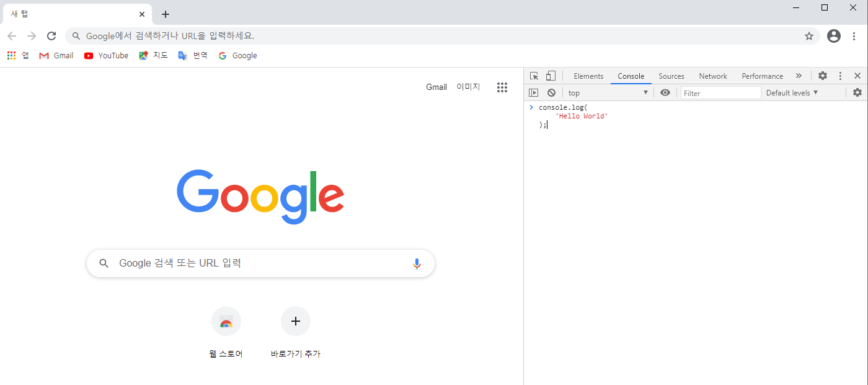
Task: Open the DevTools customize three-dot menu
Action: (x=840, y=76)
